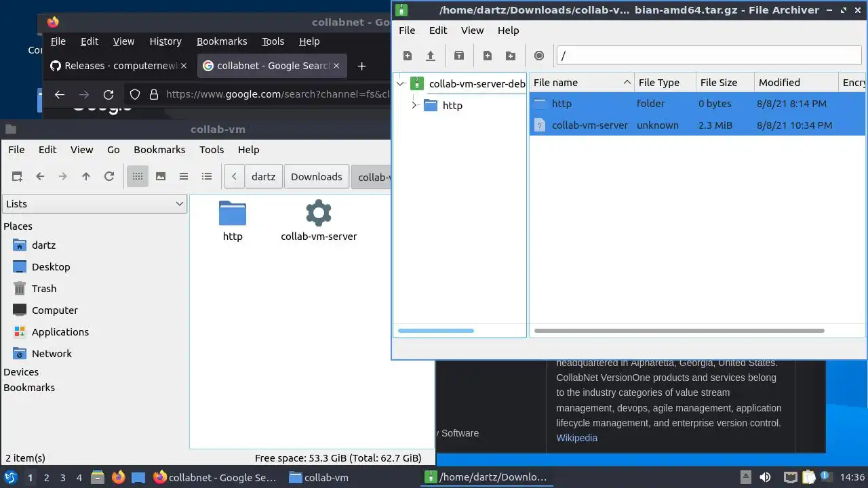Open Edit menu in File Archiver
This screenshot has height=488, width=868.
click(438, 30)
